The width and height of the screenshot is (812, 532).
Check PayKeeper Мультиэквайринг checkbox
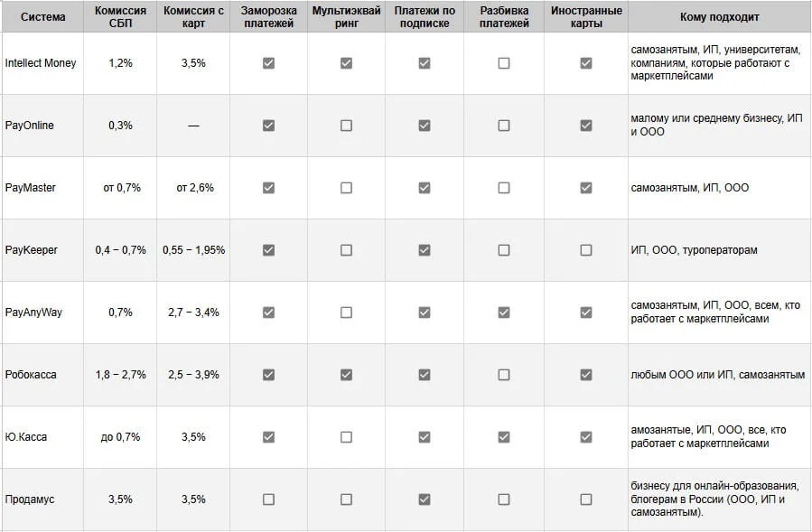pos(346,250)
